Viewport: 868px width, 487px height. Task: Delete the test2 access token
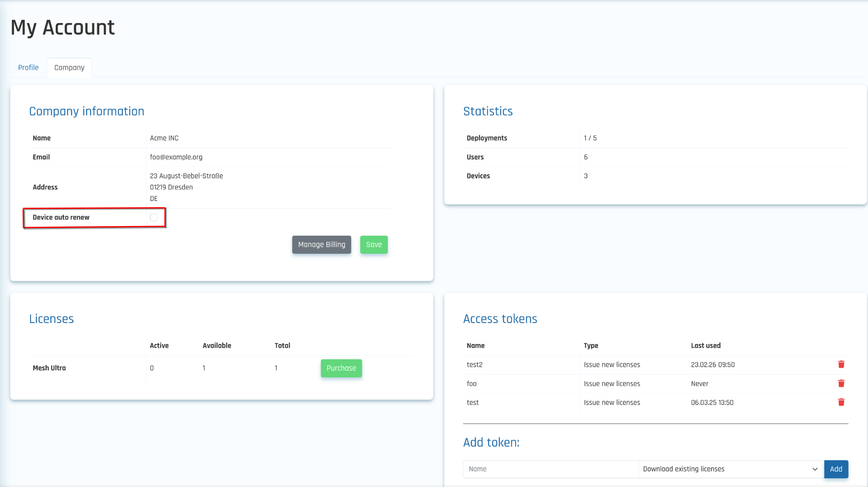click(841, 364)
